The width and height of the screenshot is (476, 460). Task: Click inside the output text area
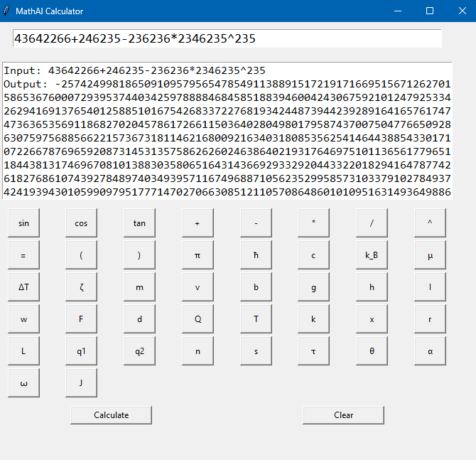tap(227, 131)
